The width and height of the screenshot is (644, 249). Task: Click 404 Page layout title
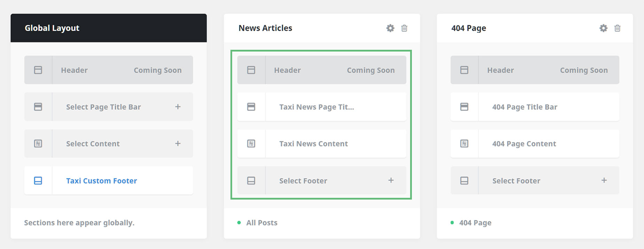(x=469, y=28)
